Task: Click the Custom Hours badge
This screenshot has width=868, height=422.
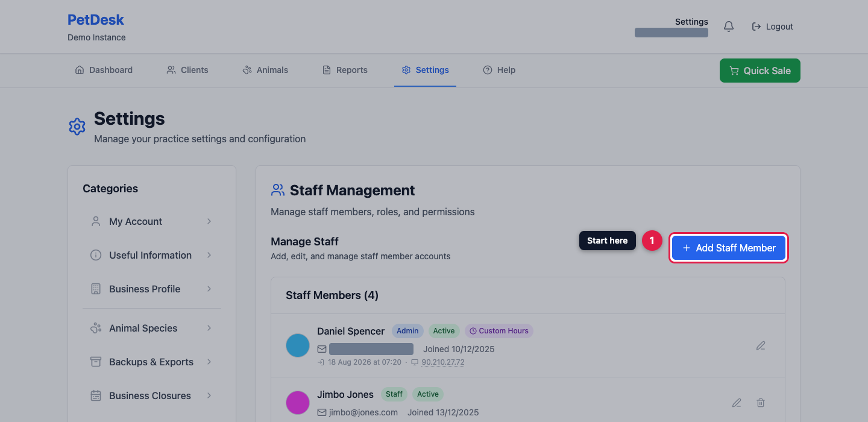Action: coord(499,331)
